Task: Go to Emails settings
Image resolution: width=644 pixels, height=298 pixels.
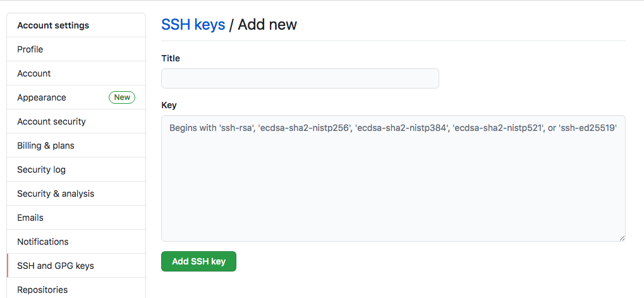Action: coord(76,218)
